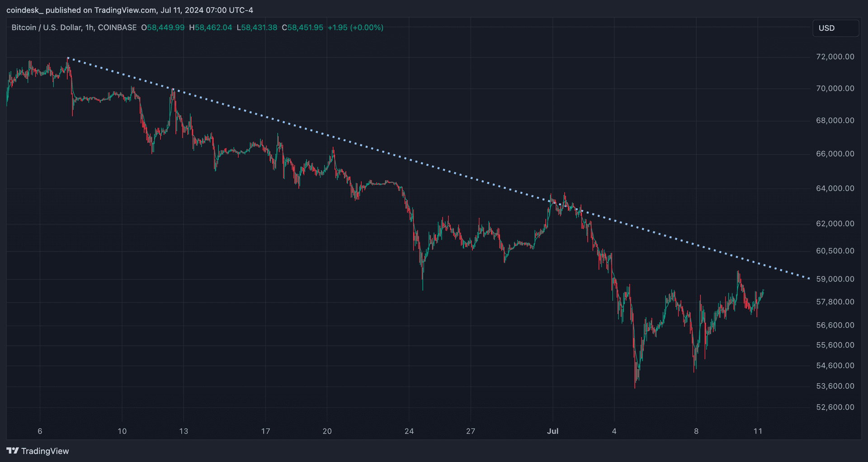Click the date label 8 on time axis
This screenshot has width=868, height=462.
[x=696, y=431]
